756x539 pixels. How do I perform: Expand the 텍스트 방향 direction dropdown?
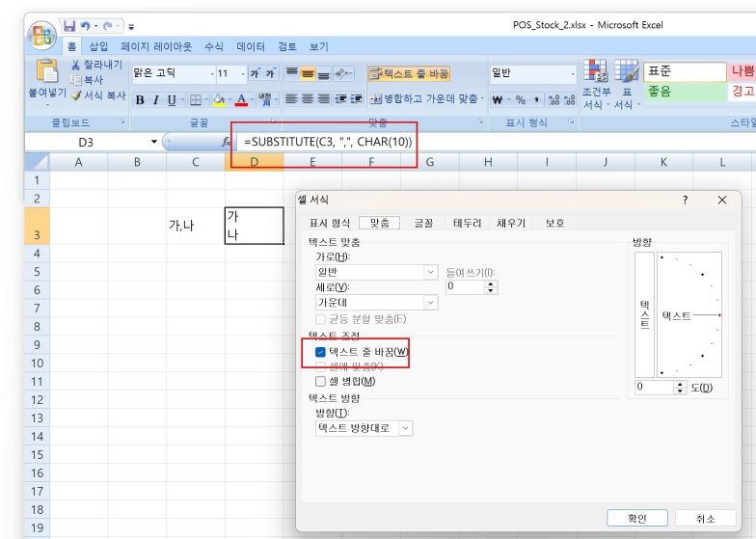[405, 427]
